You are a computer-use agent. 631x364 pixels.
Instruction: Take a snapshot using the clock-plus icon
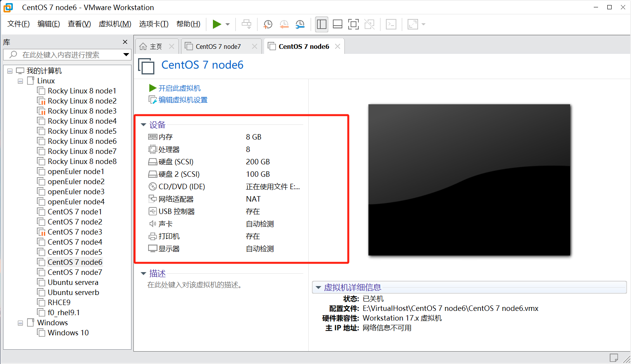pos(268,24)
